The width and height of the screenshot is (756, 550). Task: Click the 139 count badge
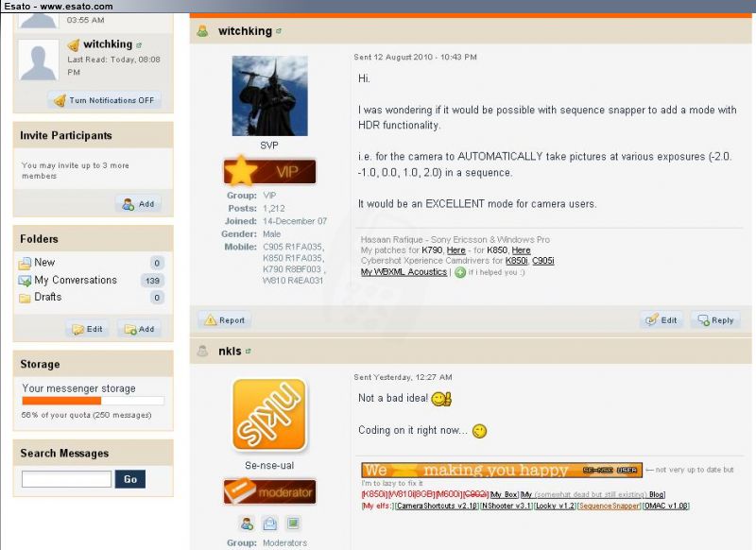[x=152, y=281]
